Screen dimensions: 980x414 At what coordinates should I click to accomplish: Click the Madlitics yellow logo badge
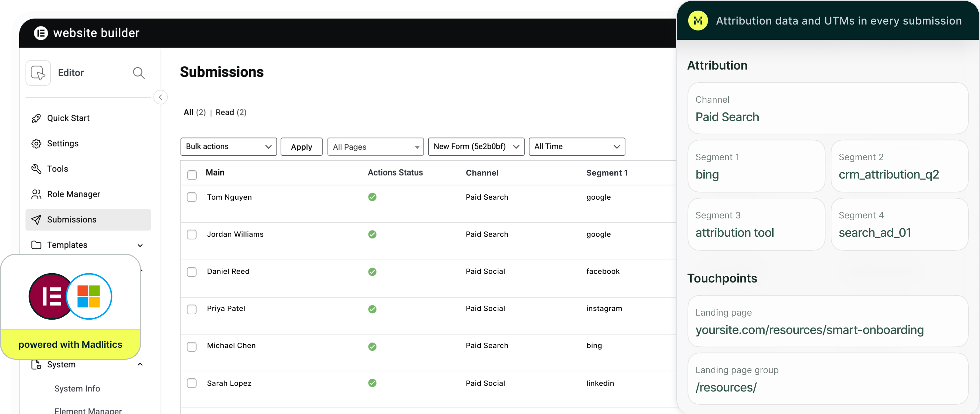[698, 21]
